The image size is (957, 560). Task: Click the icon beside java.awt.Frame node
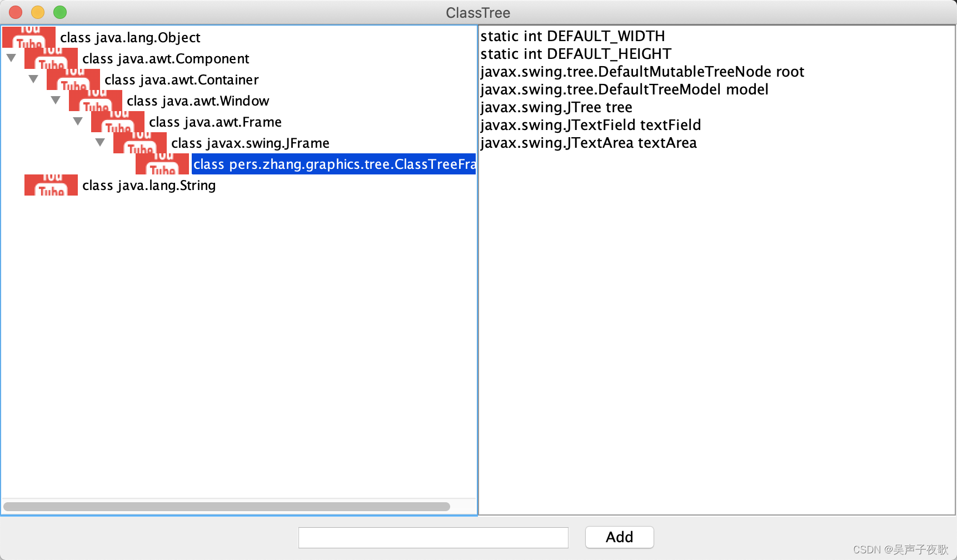[118, 122]
